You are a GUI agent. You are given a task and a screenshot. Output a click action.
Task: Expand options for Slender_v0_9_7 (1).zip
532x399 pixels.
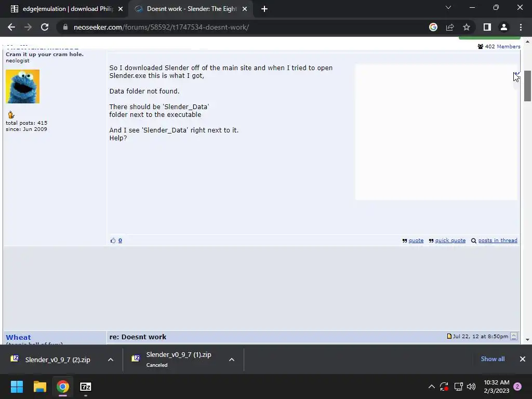[232, 360]
